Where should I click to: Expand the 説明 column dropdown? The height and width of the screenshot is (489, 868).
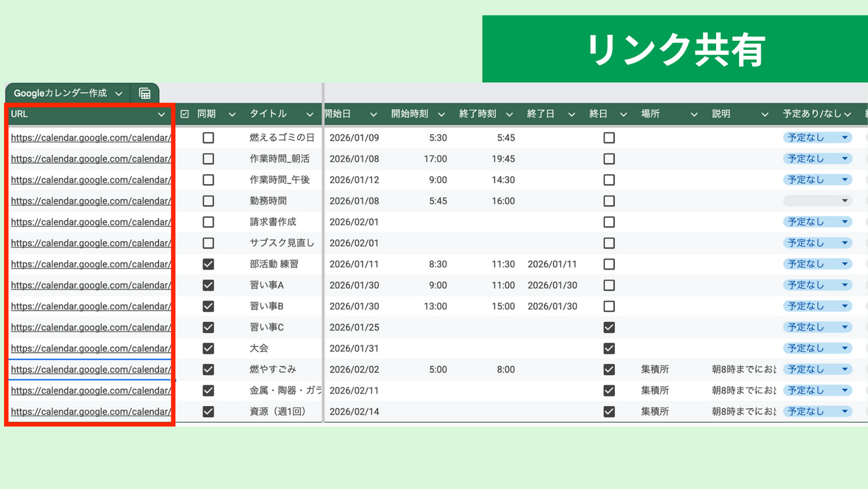tap(765, 115)
